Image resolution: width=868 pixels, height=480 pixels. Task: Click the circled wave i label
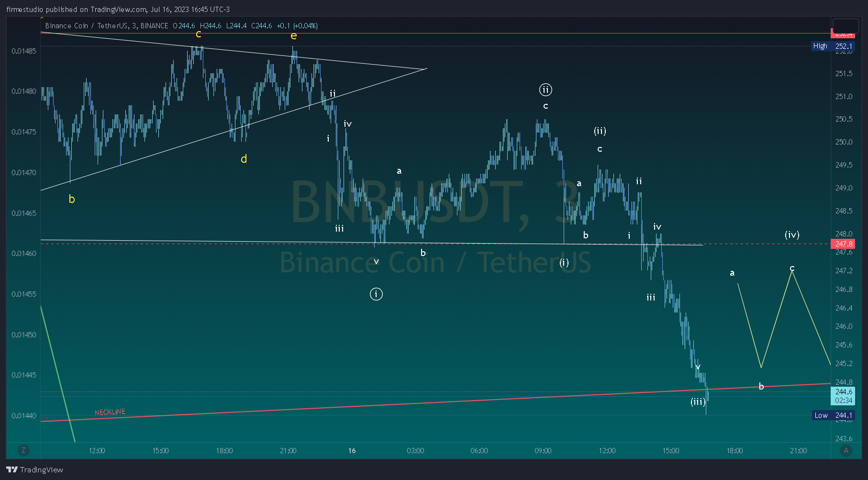376,294
